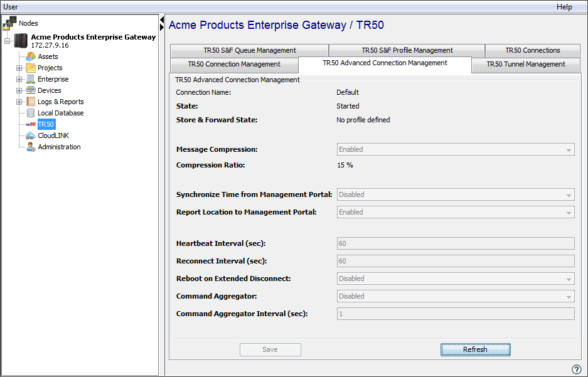Switch to TR50 Connections tab
This screenshot has width=588, height=377.
(x=533, y=50)
